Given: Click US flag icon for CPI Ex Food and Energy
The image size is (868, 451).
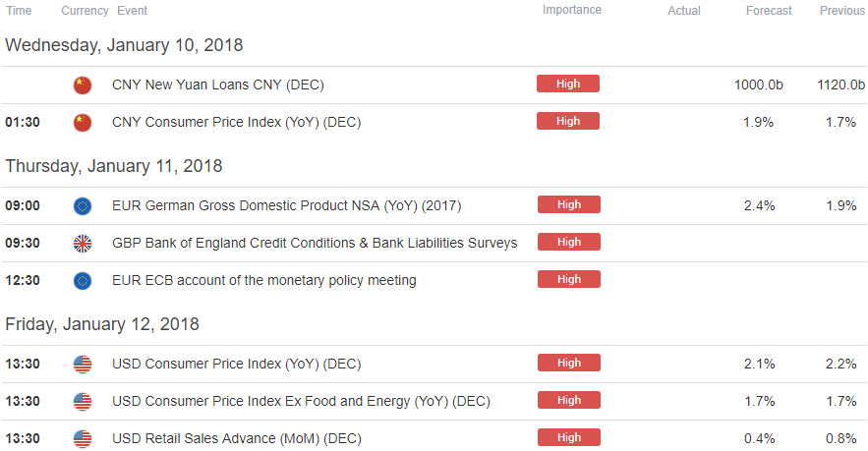Looking at the screenshot, I should coord(83,402).
